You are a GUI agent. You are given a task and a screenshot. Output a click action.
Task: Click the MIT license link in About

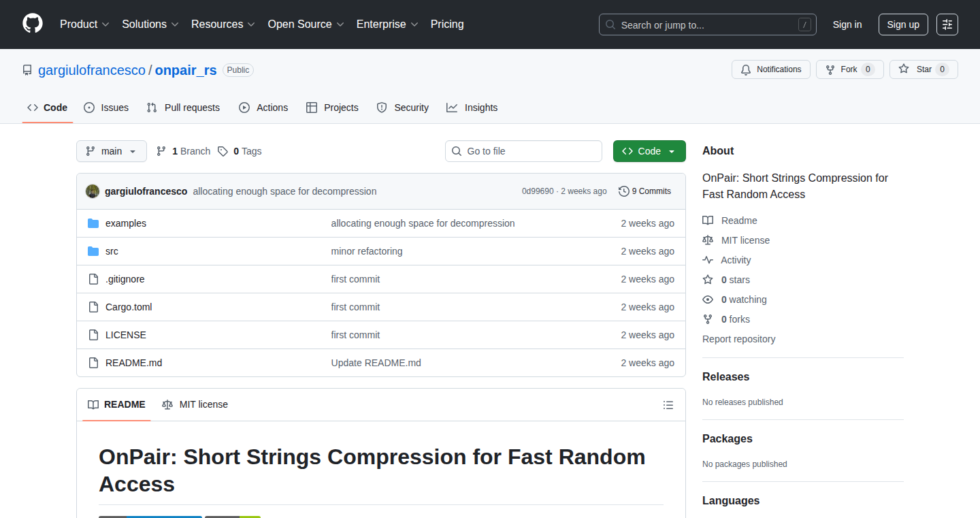[x=736, y=240]
